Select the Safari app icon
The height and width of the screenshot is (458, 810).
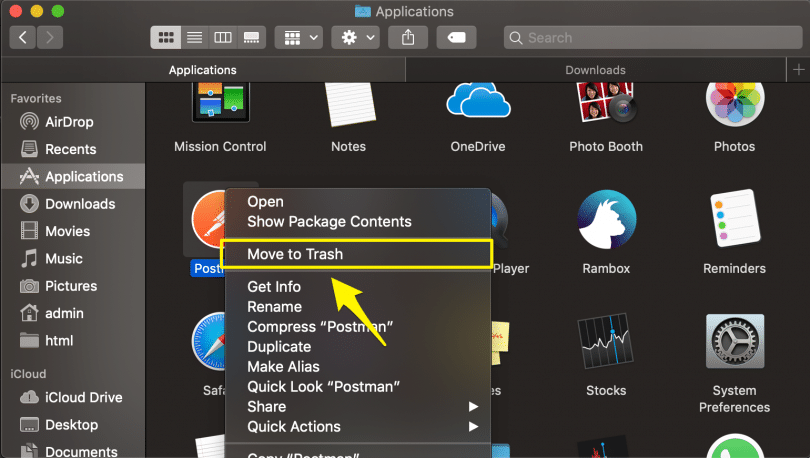click(x=209, y=341)
